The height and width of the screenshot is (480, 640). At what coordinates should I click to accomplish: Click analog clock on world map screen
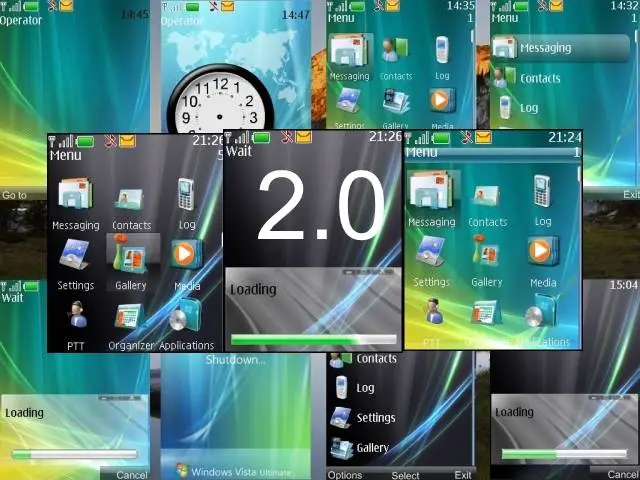[220, 99]
